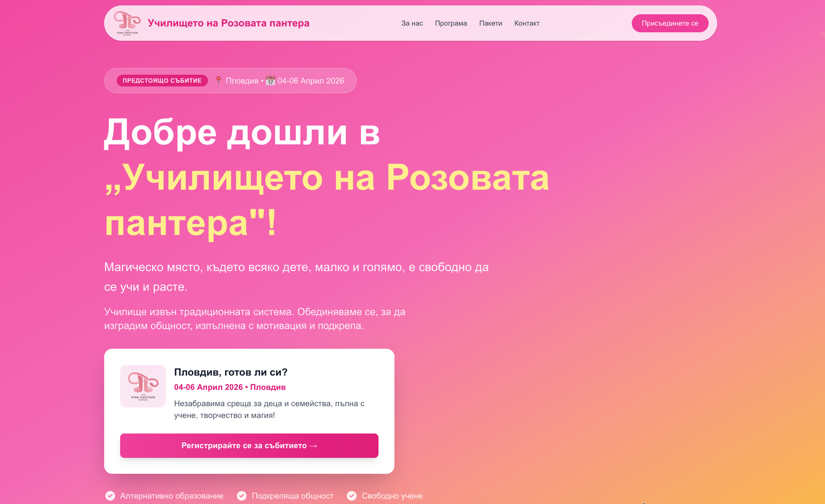Click the heading Пловдив, готов ли си?
The width and height of the screenshot is (825, 504).
231,372
